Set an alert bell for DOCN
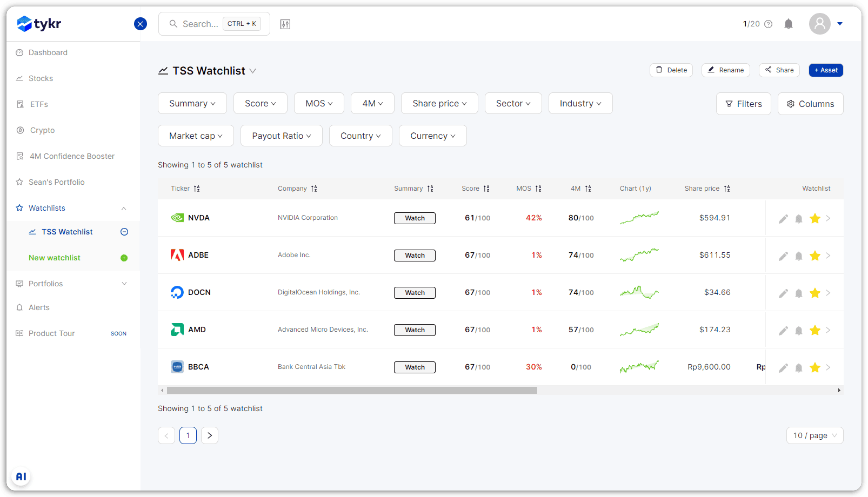This screenshot has height=497, width=868. coord(799,293)
